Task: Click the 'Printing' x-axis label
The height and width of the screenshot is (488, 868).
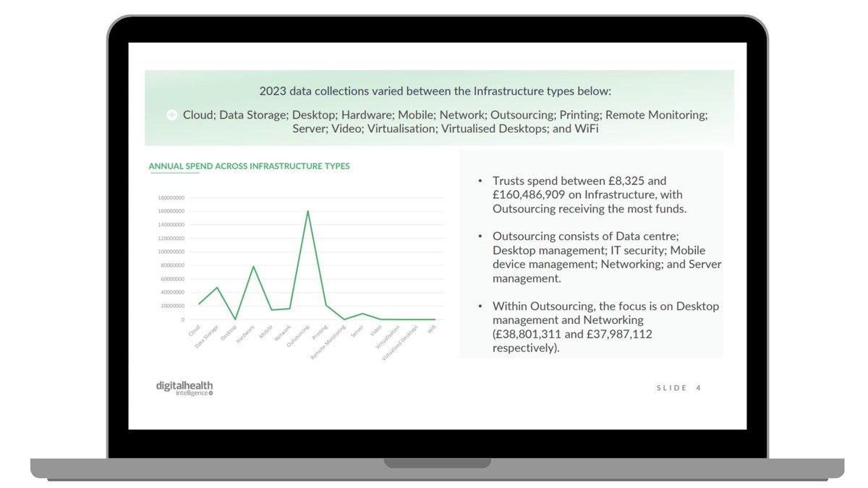Action: coord(319,333)
